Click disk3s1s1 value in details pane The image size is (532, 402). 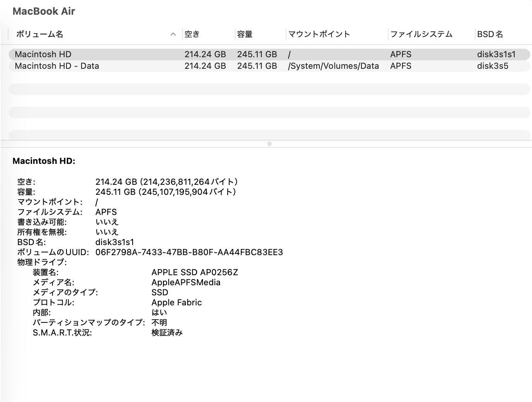114,242
